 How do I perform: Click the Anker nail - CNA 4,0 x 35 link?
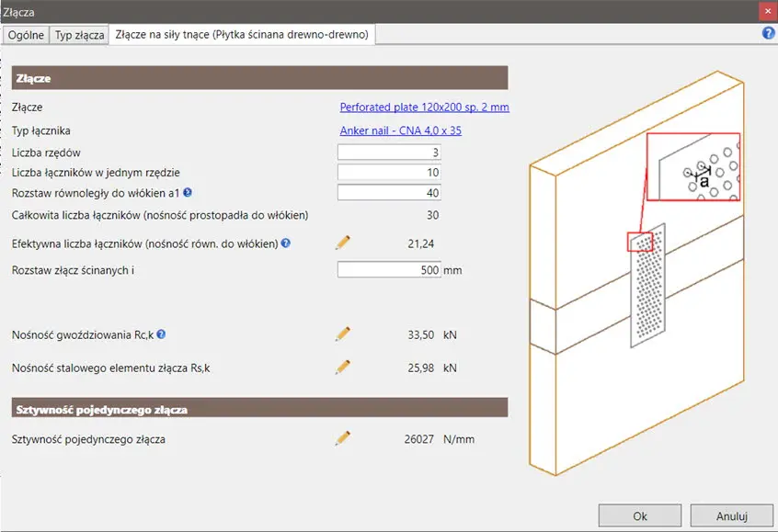click(400, 130)
